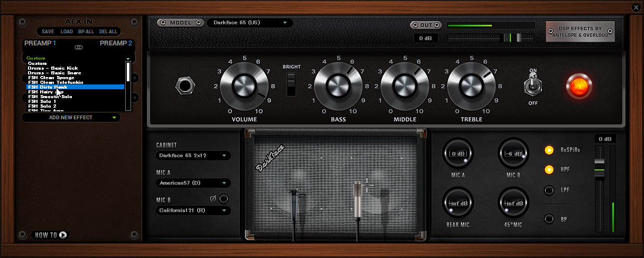Click the VOLUME knob
Viewport: 644px width, 258px height.
pos(244,85)
